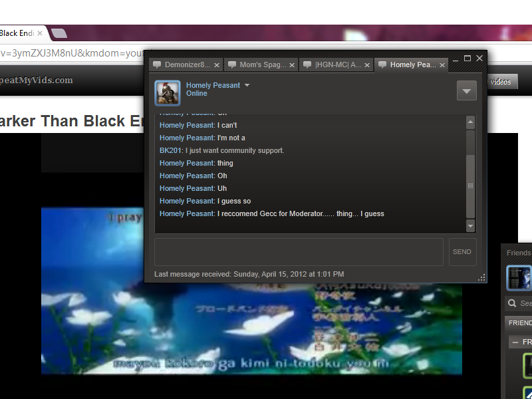Click the message "I guess so"

point(205,201)
